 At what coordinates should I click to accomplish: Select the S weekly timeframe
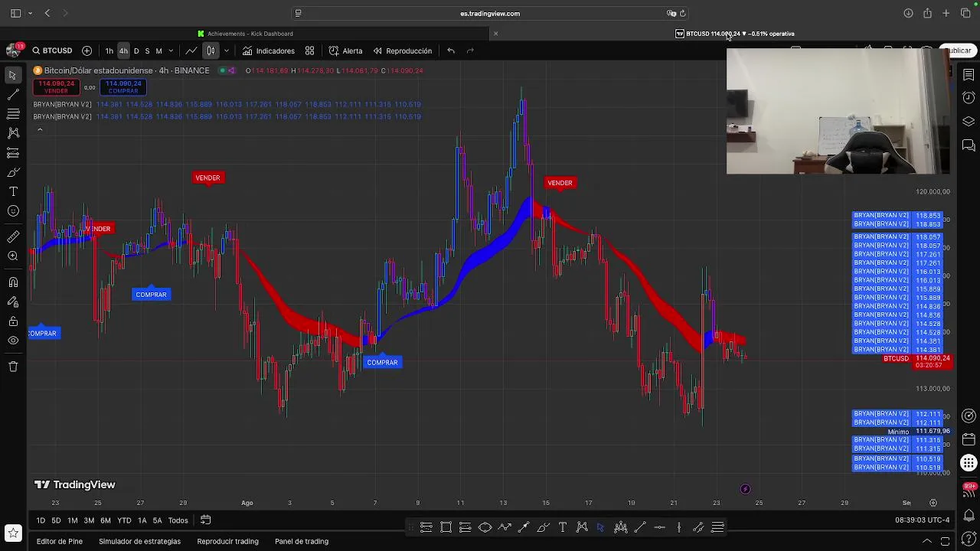(147, 51)
